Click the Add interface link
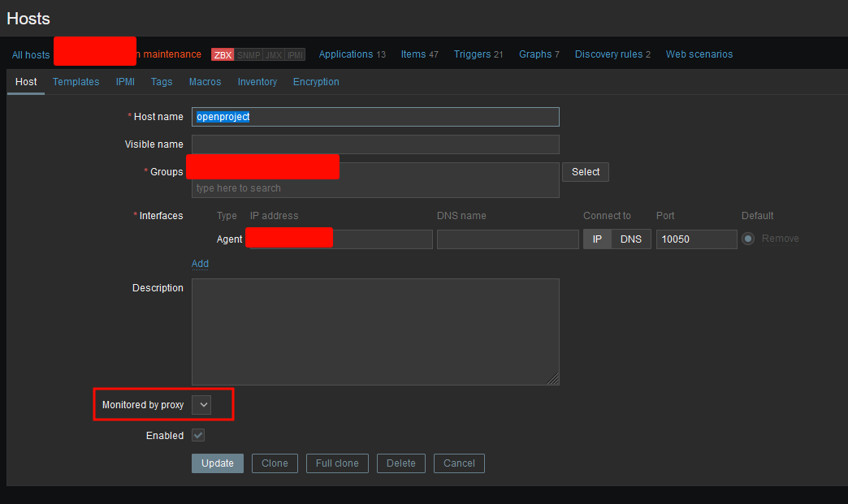848x504 pixels. click(200, 264)
